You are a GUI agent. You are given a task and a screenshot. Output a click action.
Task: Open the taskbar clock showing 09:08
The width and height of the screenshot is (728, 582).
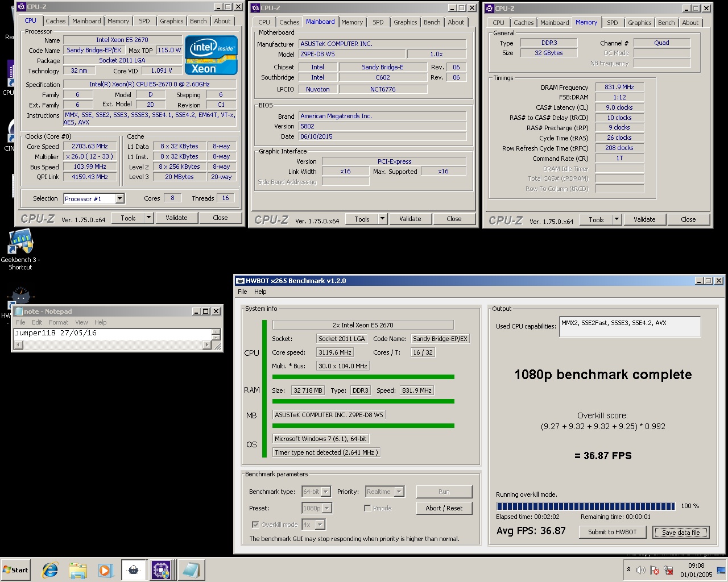(696, 570)
